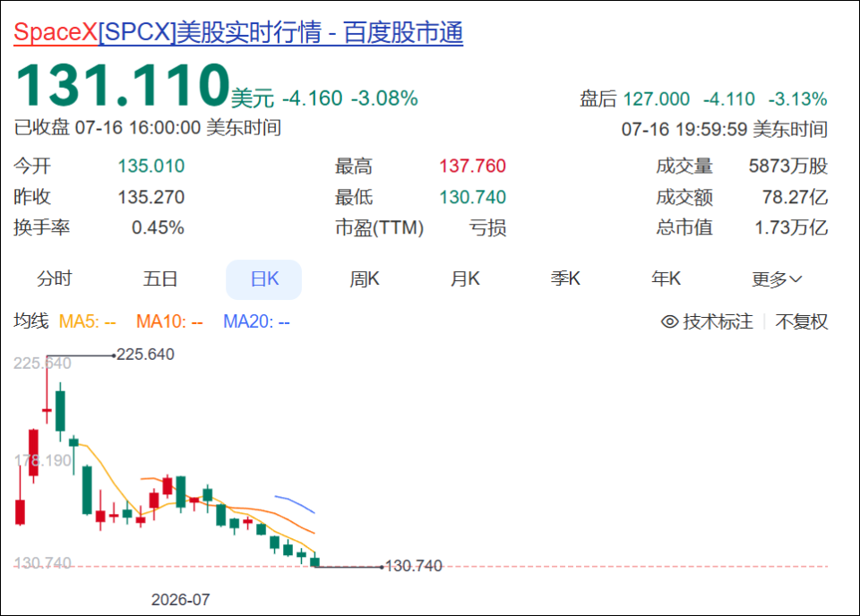The height and width of the screenshot is (616, 860).
Task: Open SpaceX[SPCX] Baidu stock title link
Action: tap(238, 32)
